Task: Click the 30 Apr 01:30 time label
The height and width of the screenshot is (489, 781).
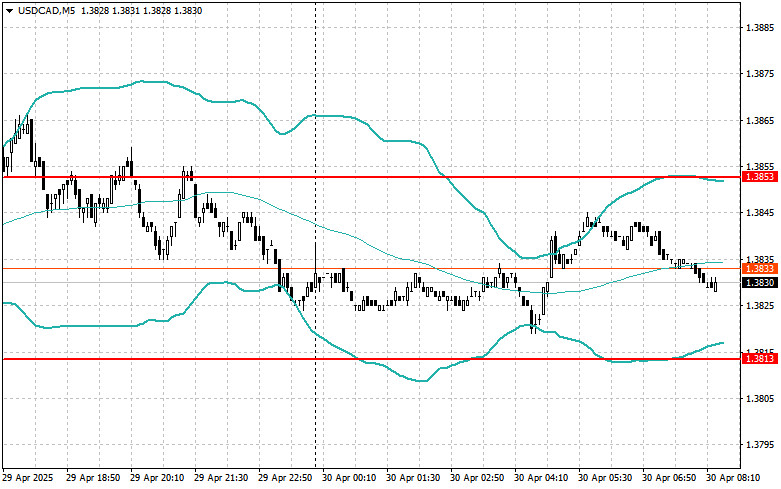Action: [x=413, y=478]
